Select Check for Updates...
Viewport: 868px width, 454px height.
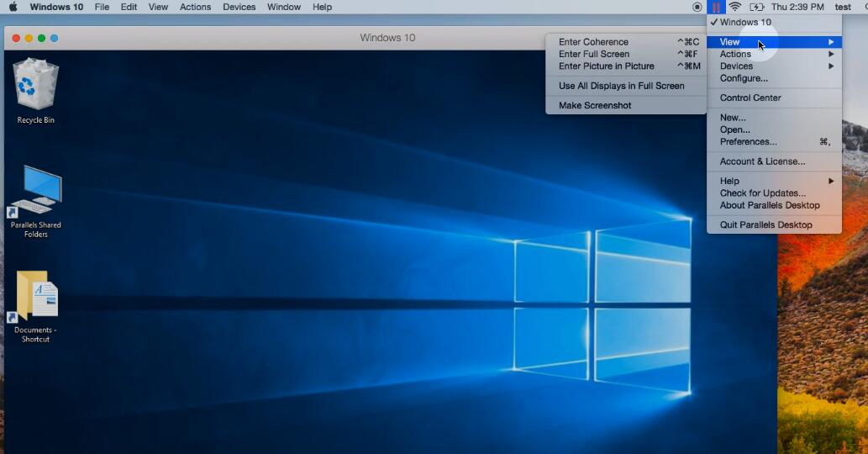tap(775, 193)
